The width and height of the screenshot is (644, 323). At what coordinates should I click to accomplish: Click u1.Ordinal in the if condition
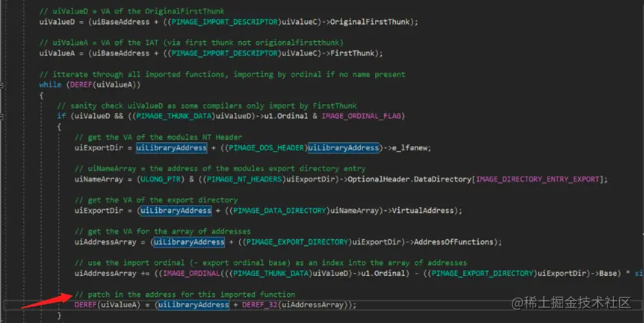click(x=286, y=117)
